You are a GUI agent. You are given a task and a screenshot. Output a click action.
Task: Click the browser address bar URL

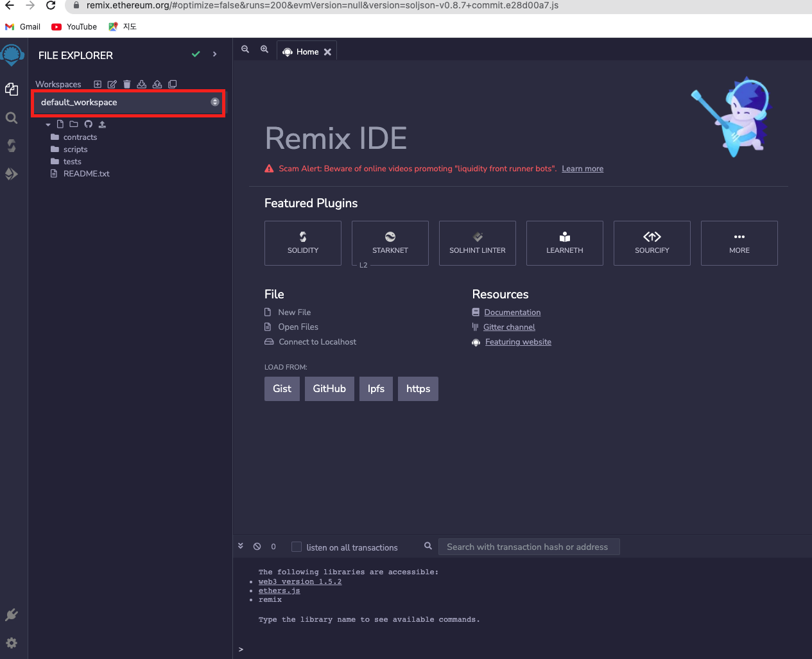[322, 6]
